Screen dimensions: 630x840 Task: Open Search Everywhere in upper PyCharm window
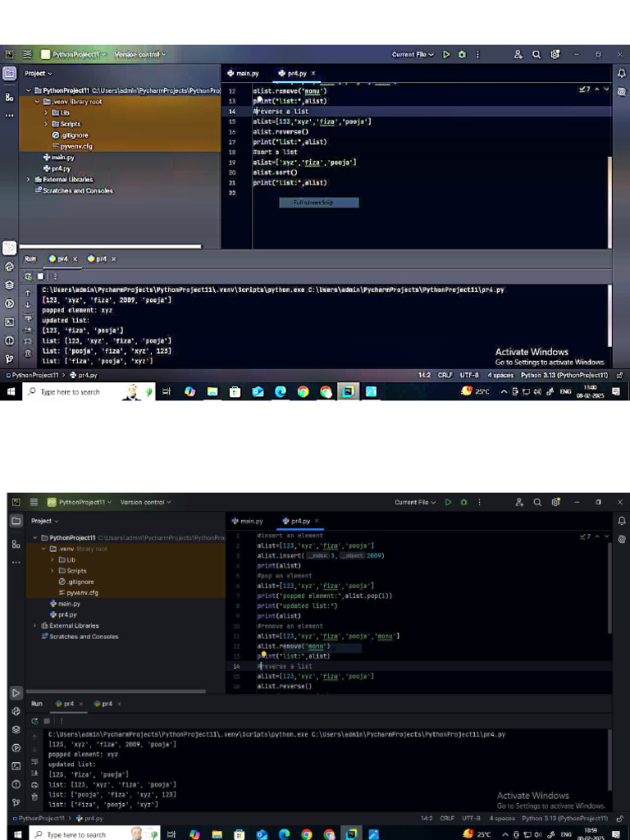(x=536, y=55)
